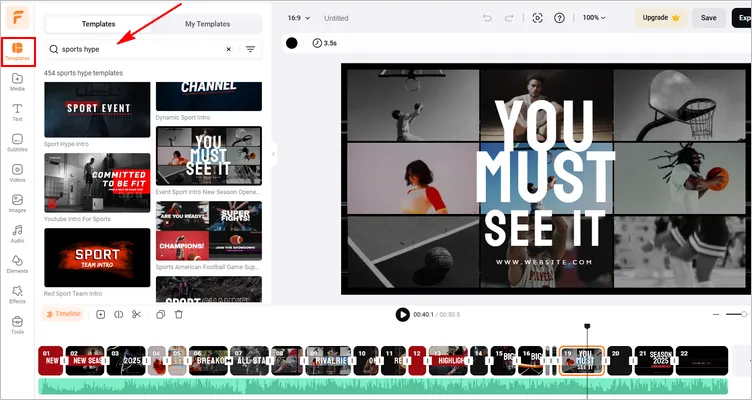Click the redo arrow icon
The height and width of the screenshot is (400, 752).
click(x=509, y=18)
